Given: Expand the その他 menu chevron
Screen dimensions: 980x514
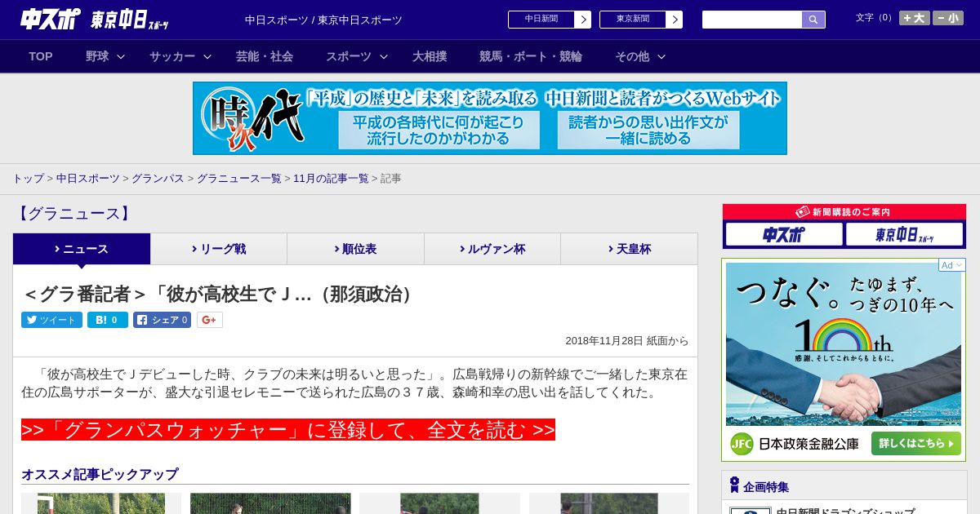Looking at the screenshot, I should pos(661,56).
